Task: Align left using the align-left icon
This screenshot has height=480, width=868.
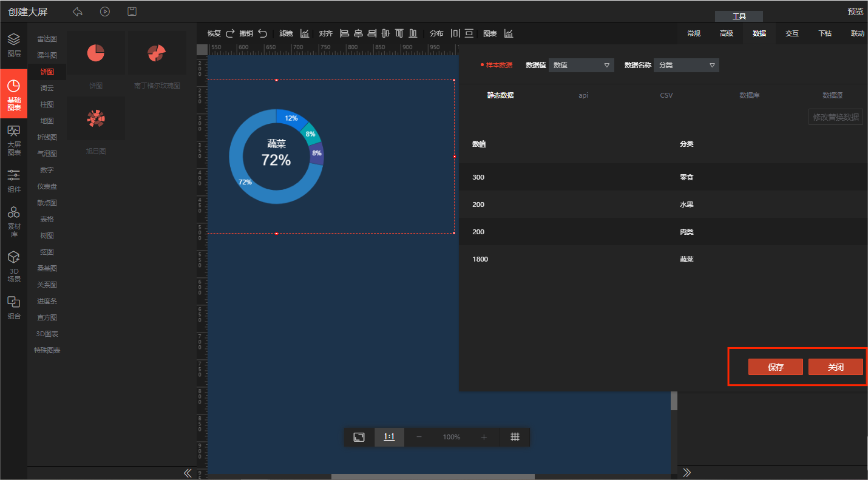Action: [x=345, y=33]
